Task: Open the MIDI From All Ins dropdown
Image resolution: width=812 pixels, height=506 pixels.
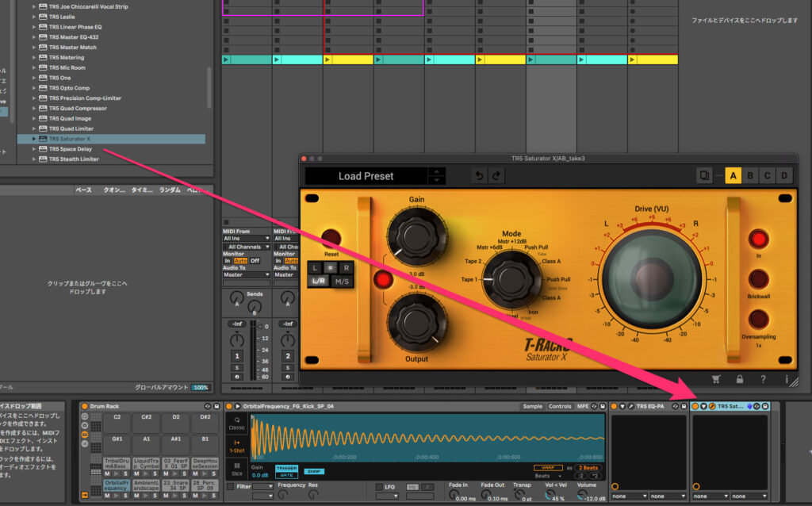Action: tap(246, 238)
